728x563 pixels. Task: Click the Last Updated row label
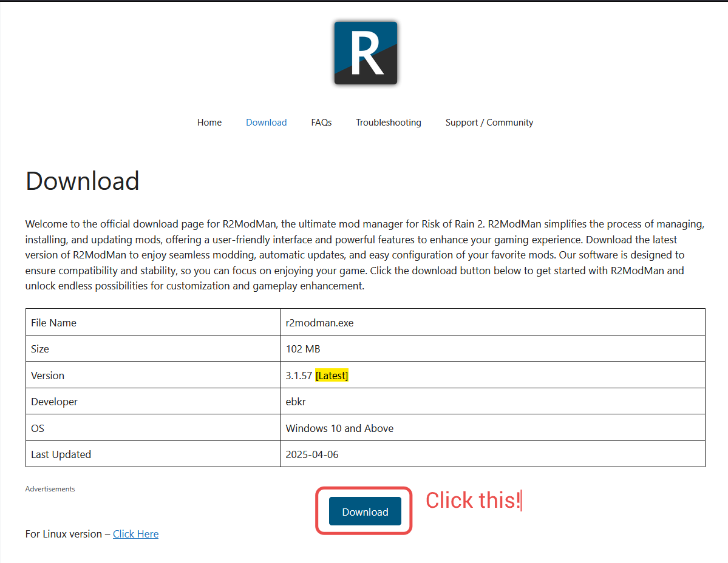[61, 454]
